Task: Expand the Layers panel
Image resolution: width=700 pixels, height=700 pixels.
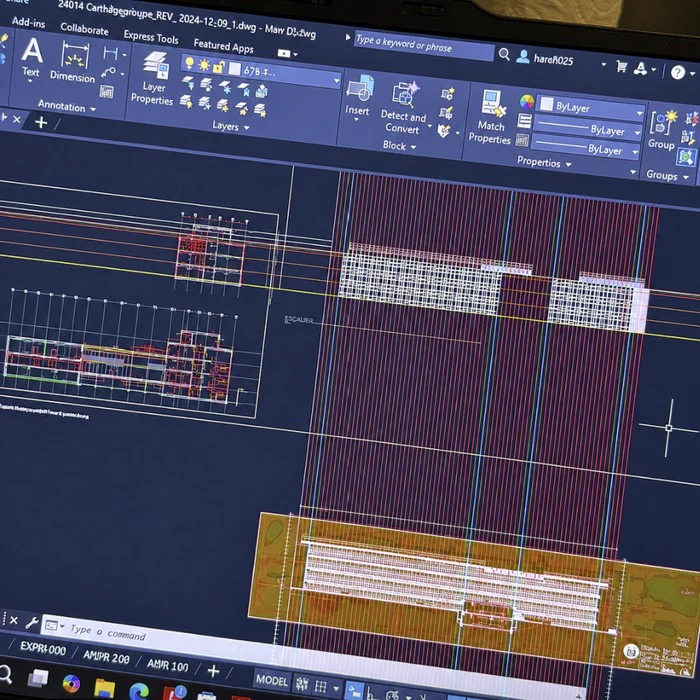Action: 230,127
